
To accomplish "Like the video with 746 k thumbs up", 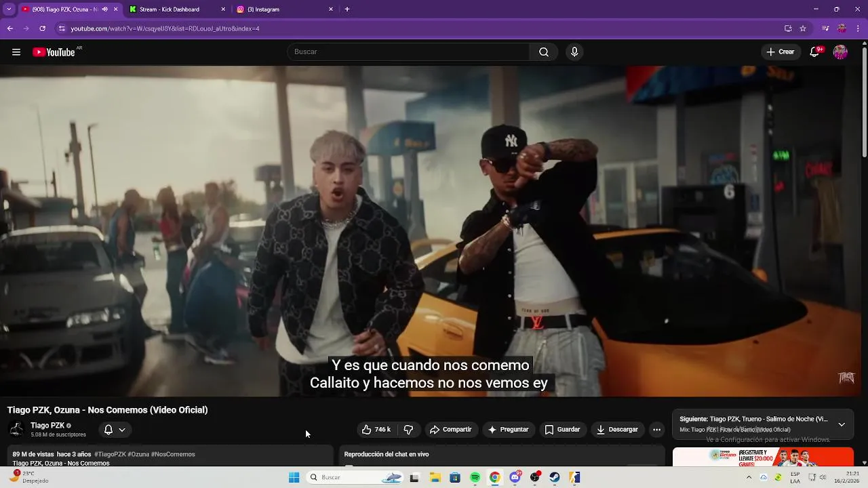I will pos(376,430).
